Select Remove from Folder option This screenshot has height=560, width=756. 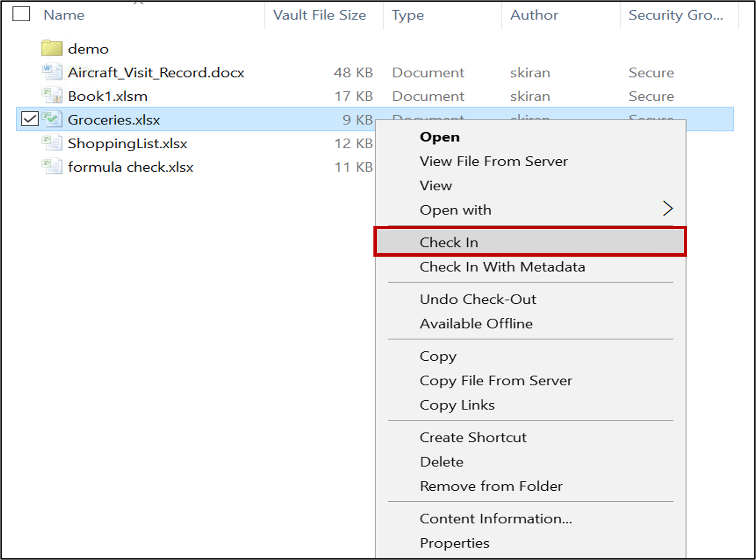coord(491,486)
